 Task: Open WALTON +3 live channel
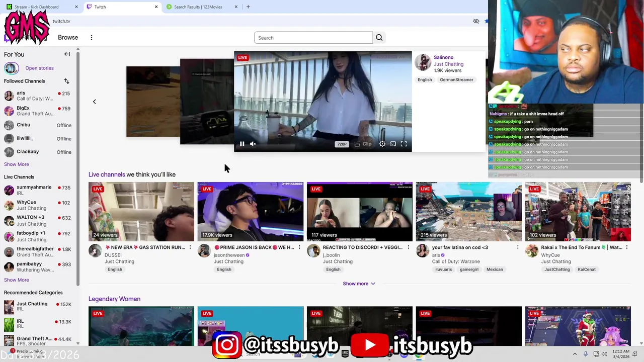[38, 220]
